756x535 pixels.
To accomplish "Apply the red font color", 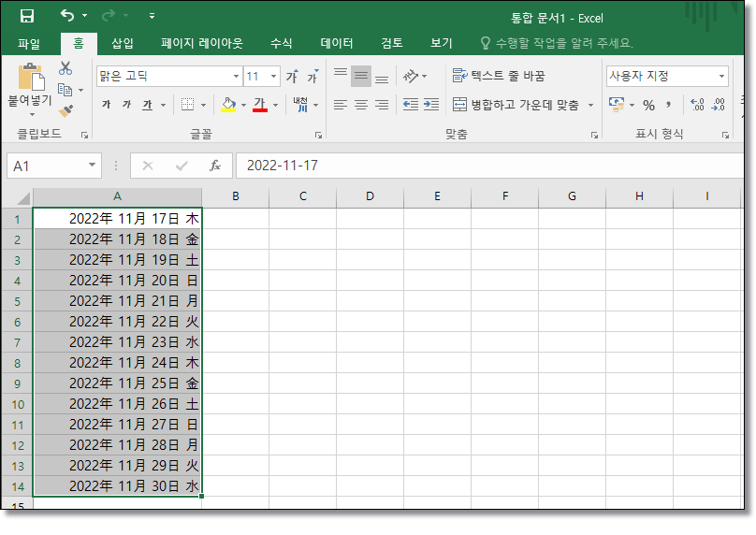I will [x=260, y=104].
